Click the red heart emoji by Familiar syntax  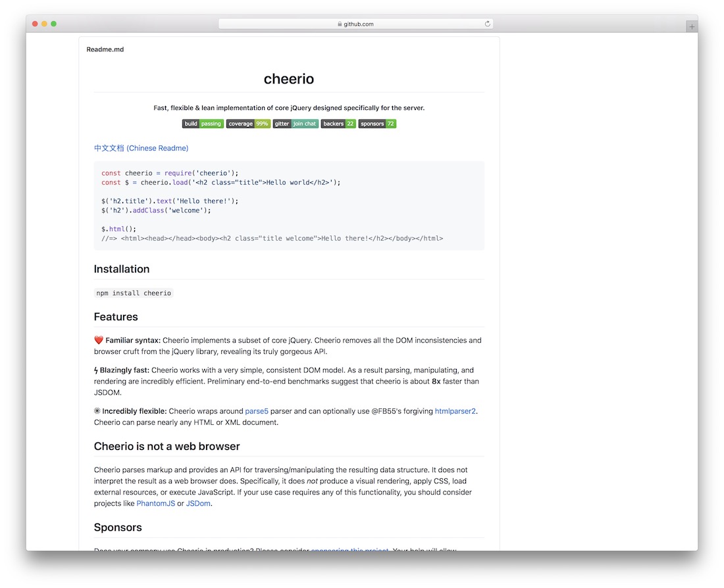point(98,340)
